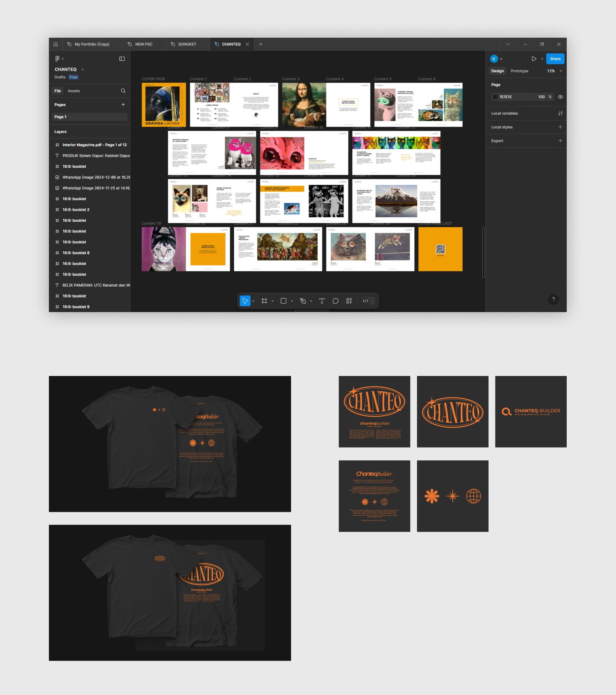The height and width of the screenshot is (695, 616).
Task: Select the Rectangle shape tool
Action: pos(283,301)
